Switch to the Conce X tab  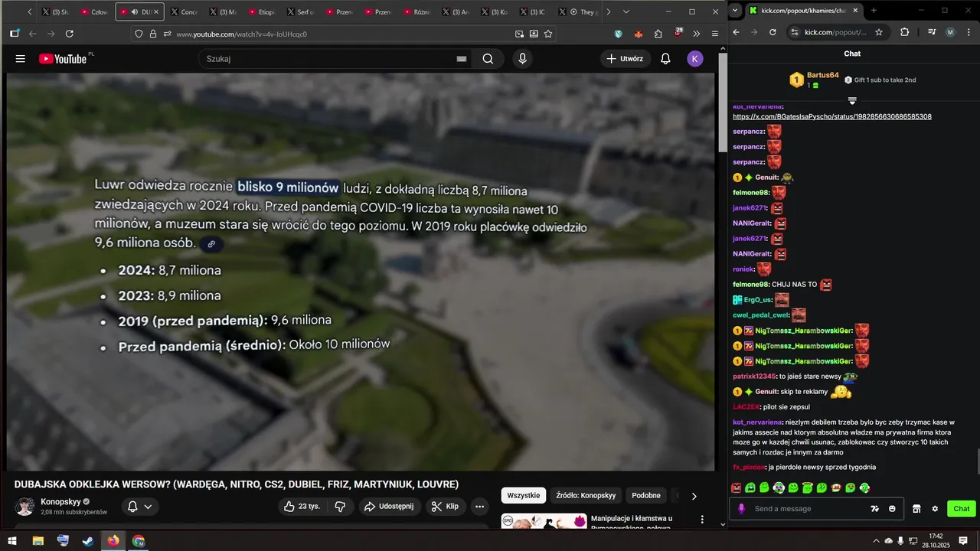point(184,12)
